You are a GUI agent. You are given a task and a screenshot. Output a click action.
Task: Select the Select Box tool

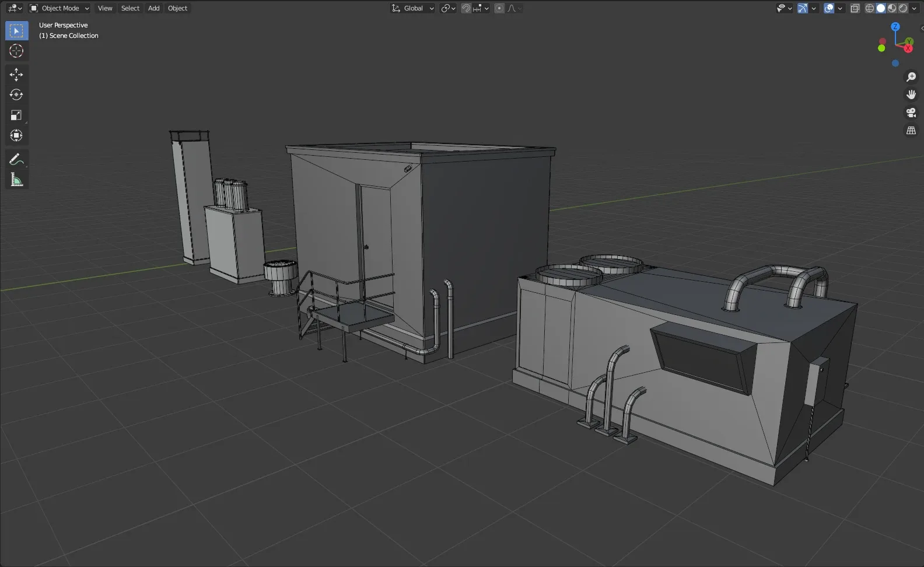coord(16,31)
